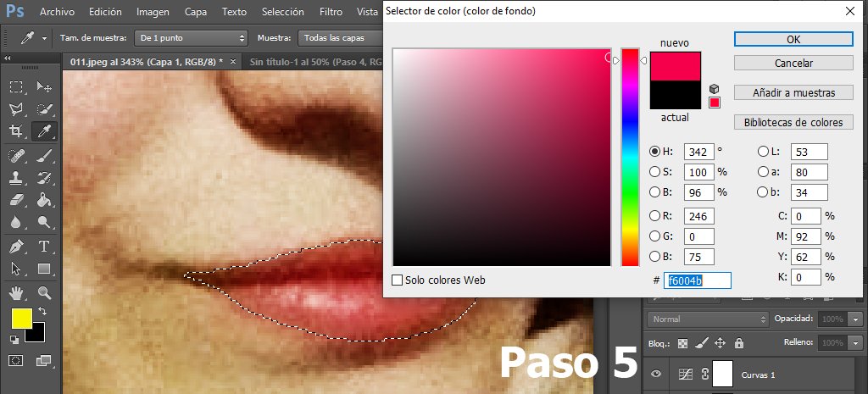Open the Selección menu
Screen dimensions: 868x394
coord(283,12)
